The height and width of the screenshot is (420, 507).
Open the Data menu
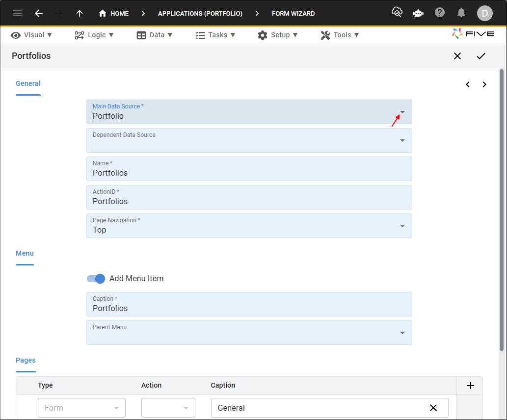click(155, 35)
